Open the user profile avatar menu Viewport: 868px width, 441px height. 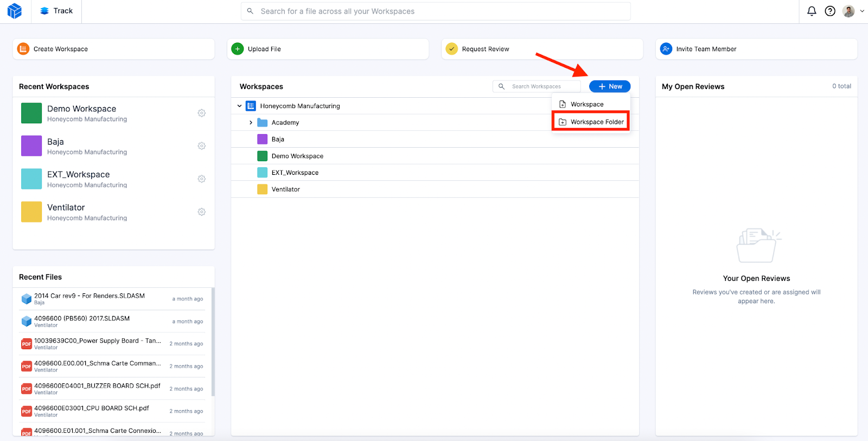[x=849, y=11]
